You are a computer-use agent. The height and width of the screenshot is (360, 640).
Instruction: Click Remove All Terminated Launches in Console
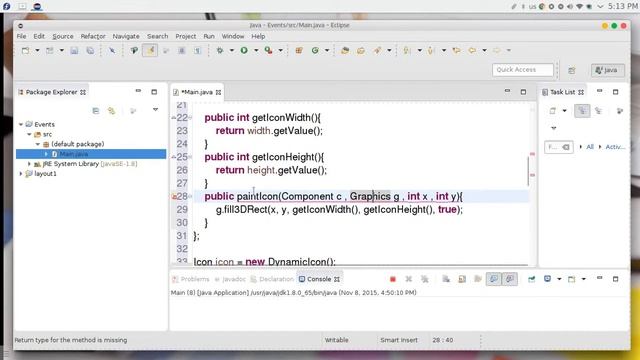424,279
